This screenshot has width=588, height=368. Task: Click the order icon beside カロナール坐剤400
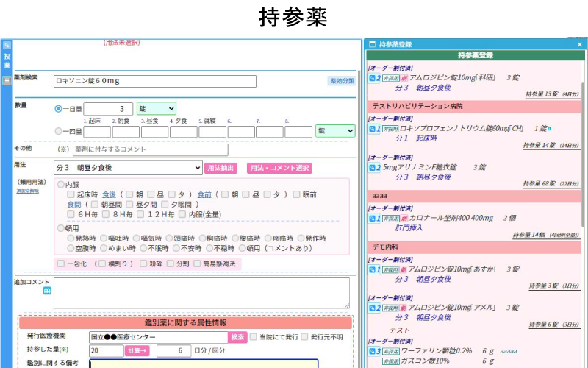pyautogui.click(x=373, y=219)
